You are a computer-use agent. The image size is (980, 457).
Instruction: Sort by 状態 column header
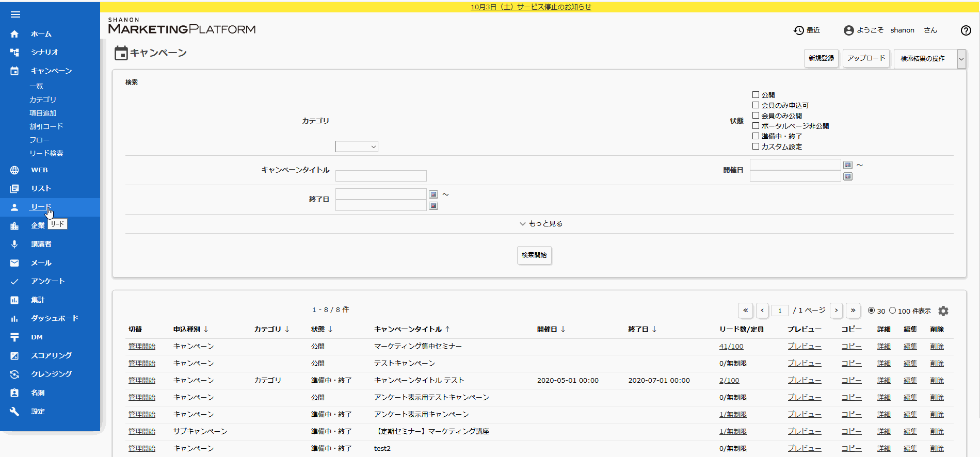click(322, 329)
